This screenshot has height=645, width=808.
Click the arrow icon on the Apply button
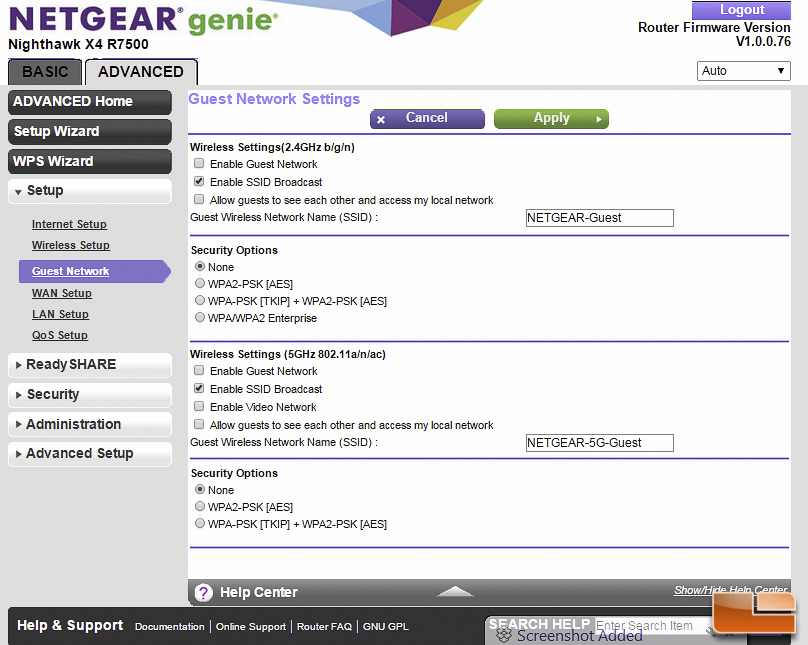click(x=599, y=120)
